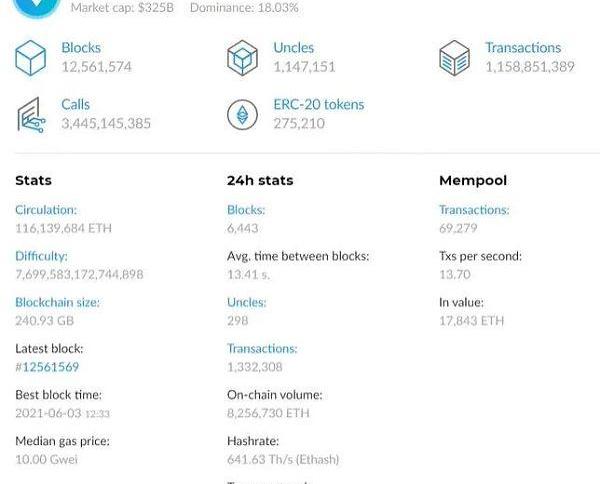The width and height of the screenshot is (600, 484).
Task: Click the Blockchain size link
Action: [x=57, y=302]
